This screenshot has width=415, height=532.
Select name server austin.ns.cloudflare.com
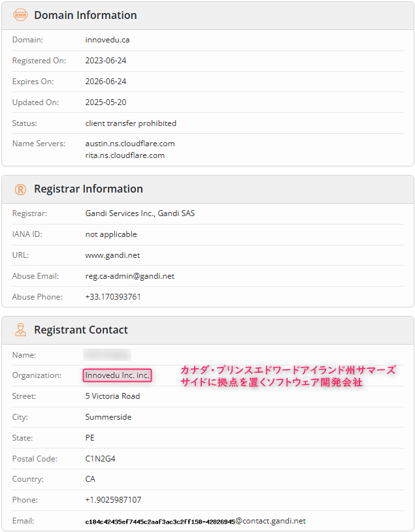click(130, 144)
